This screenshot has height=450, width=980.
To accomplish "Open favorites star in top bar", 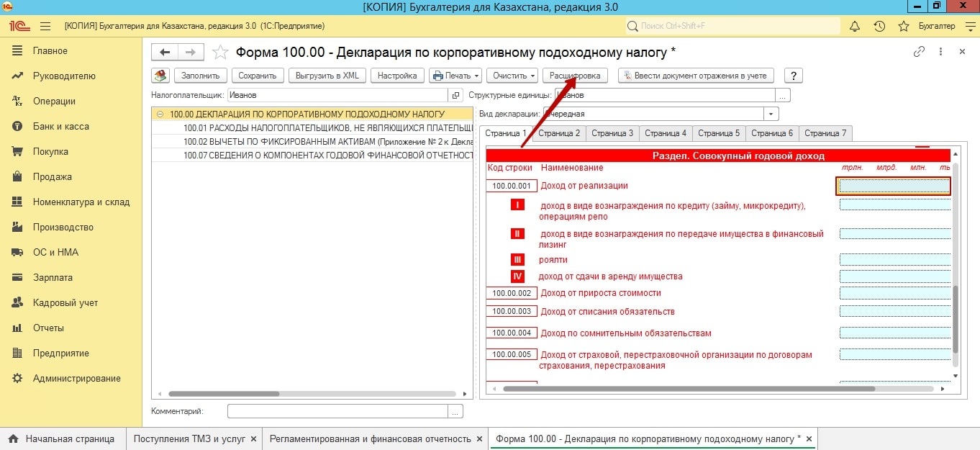I will [x=904, y=27].
